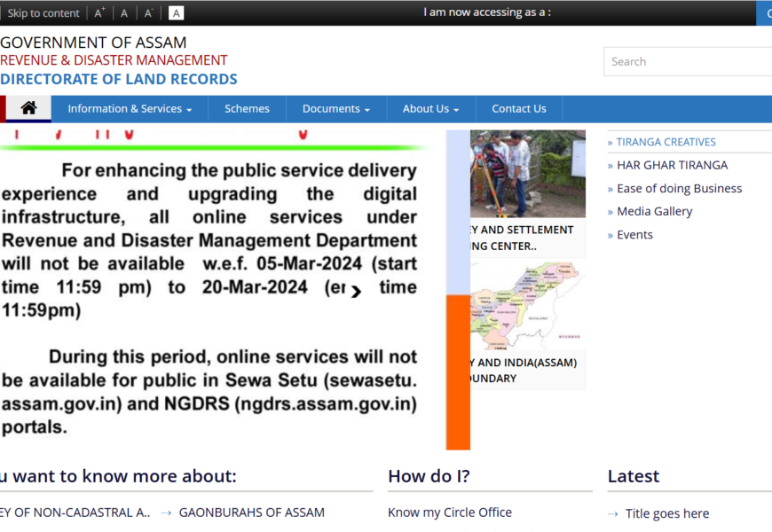Advance the notice slider with next arrow
Viewport: 772px width, 532px height.
click(356, 292)
